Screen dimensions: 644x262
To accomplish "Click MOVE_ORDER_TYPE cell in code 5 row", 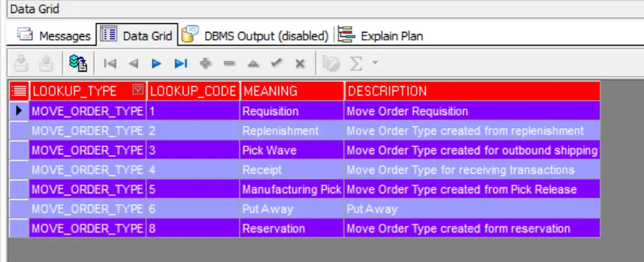I will pos(88,190).
